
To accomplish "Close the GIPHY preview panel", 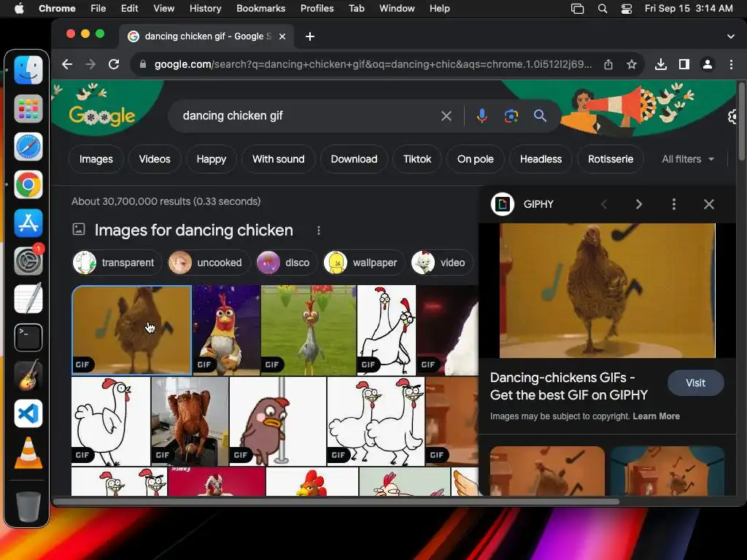I will point(709,204).
